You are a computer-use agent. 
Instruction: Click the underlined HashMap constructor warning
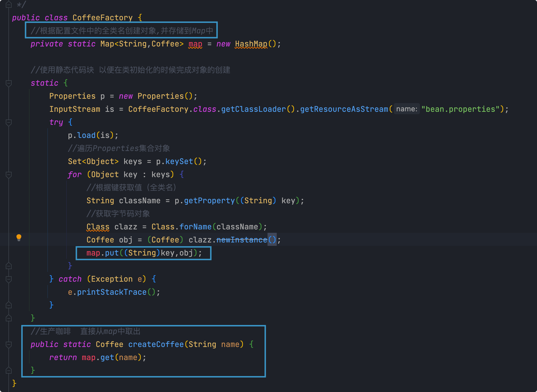[251, 44]
